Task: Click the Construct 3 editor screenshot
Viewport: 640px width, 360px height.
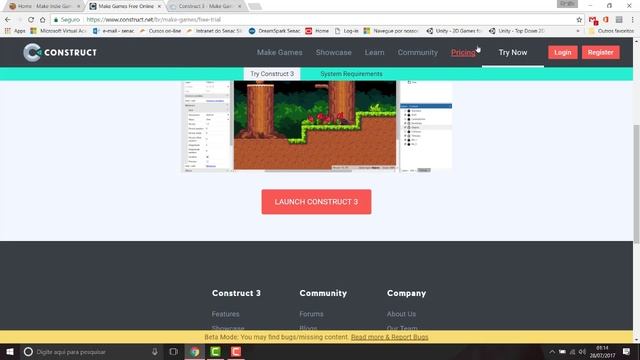Action: pos(317,127)
